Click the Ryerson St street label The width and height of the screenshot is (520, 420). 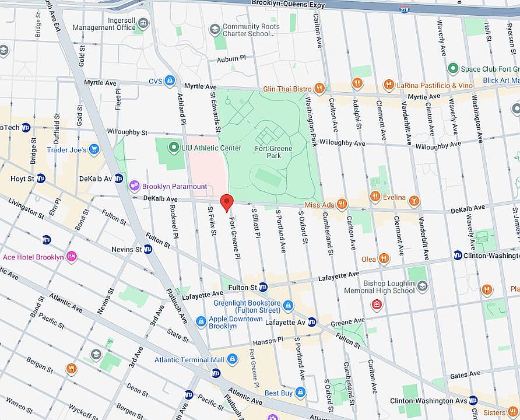(512, 38)
